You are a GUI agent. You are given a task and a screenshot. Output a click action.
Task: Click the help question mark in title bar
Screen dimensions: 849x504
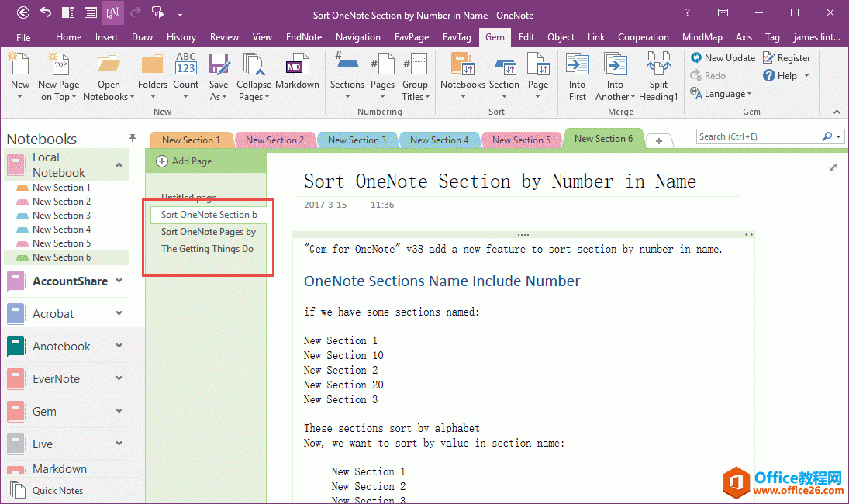coord(688,12)
